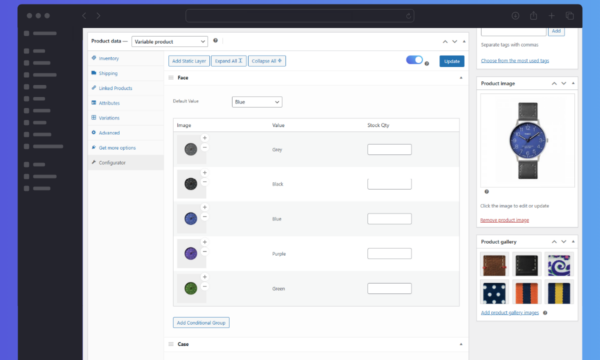Click the Green watch face image
Viewport: 600px width, 360px height.
tap(191, 288)
